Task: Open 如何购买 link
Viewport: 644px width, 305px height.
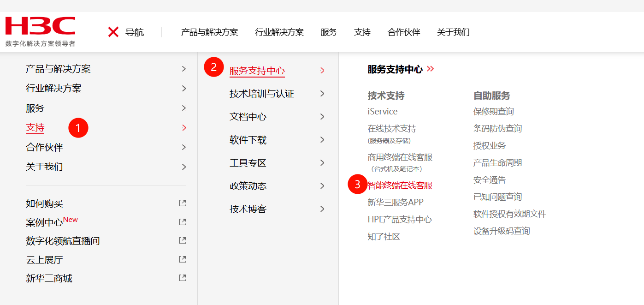Action: click(44, 203)
